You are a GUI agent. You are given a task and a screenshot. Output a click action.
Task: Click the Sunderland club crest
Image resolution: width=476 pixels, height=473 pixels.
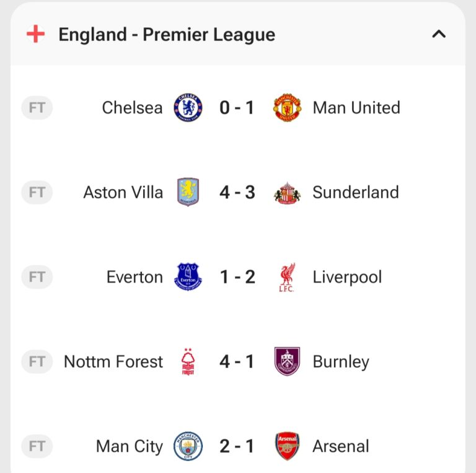(287, 192)
